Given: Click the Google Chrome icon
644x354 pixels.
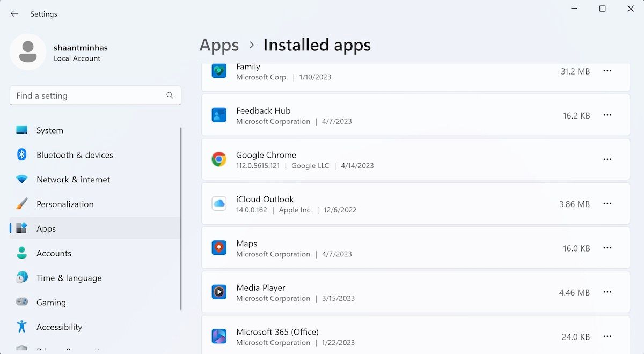Looking at the screenshot, I should pyautogui.click(x=219, y=159).
